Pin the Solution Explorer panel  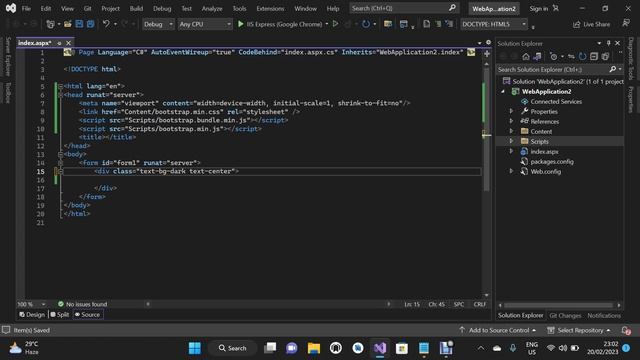(x=608, y=43)
